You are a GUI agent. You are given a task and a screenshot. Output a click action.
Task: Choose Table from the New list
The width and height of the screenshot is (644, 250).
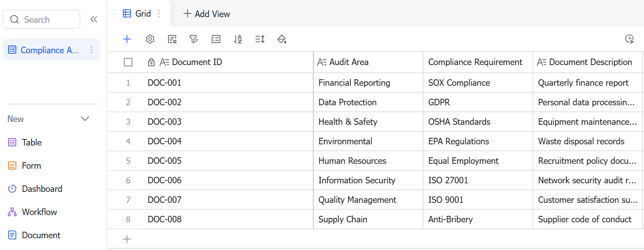[32, 142]
